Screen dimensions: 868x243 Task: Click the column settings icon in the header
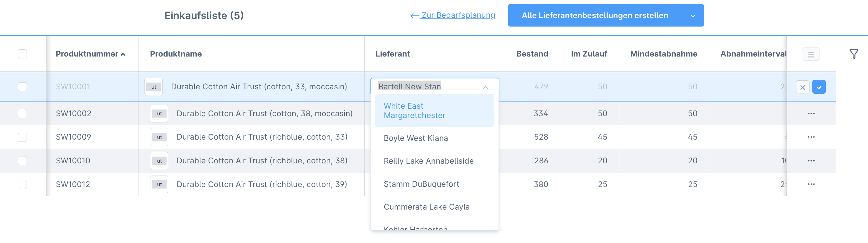(x=811, y=53)
